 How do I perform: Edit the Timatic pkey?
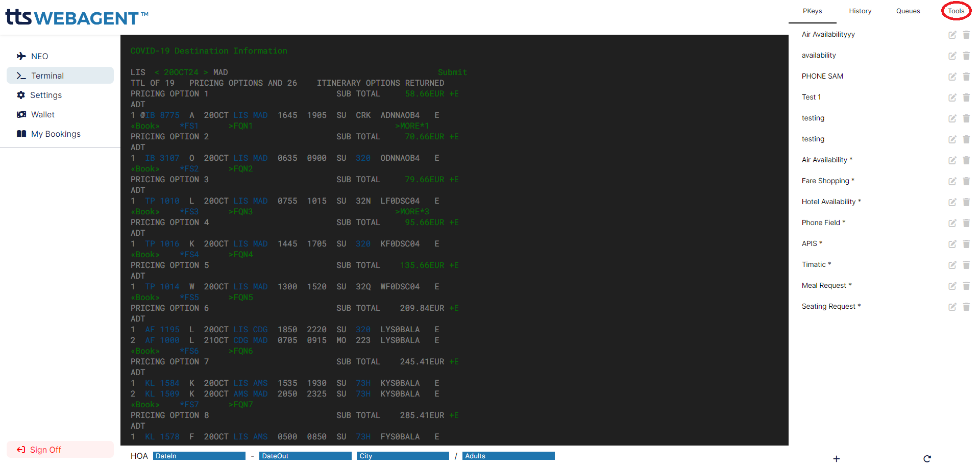tap(952, 265)
